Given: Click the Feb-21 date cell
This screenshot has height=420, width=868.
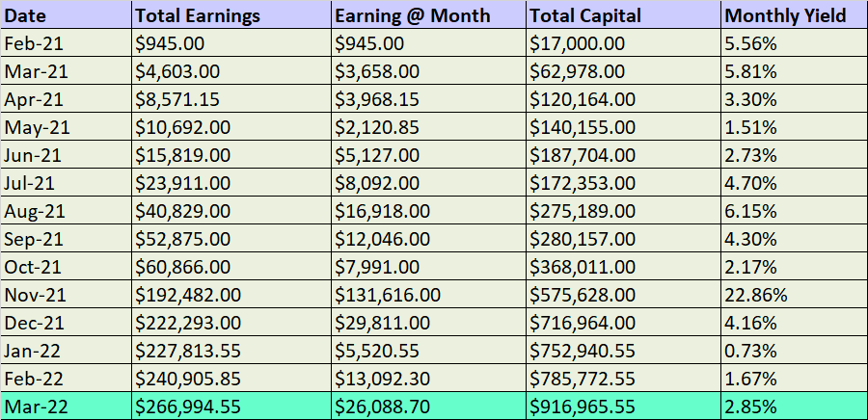Looking at the screenshot, I should click(65, 43).
